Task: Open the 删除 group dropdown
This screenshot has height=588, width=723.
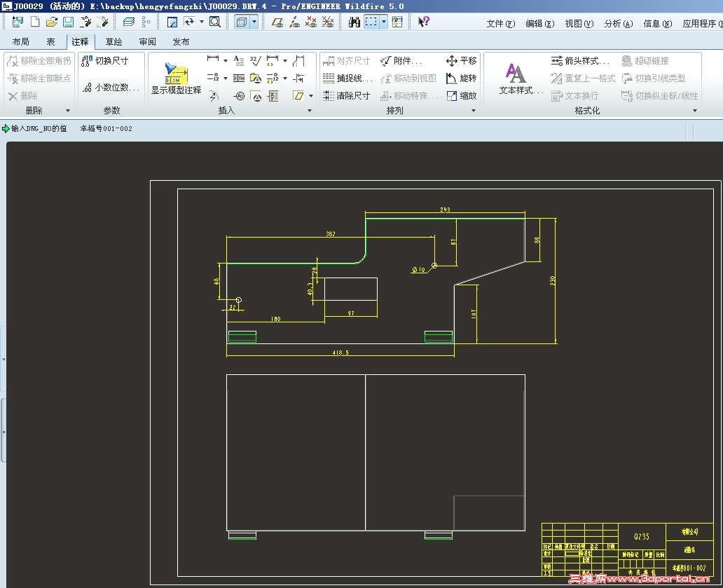Action: tap(67, 109)
